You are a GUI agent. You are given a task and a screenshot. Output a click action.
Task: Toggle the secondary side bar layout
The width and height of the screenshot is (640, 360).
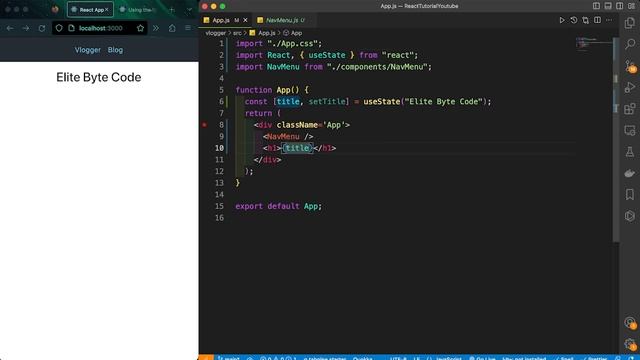tap(620, 6)
